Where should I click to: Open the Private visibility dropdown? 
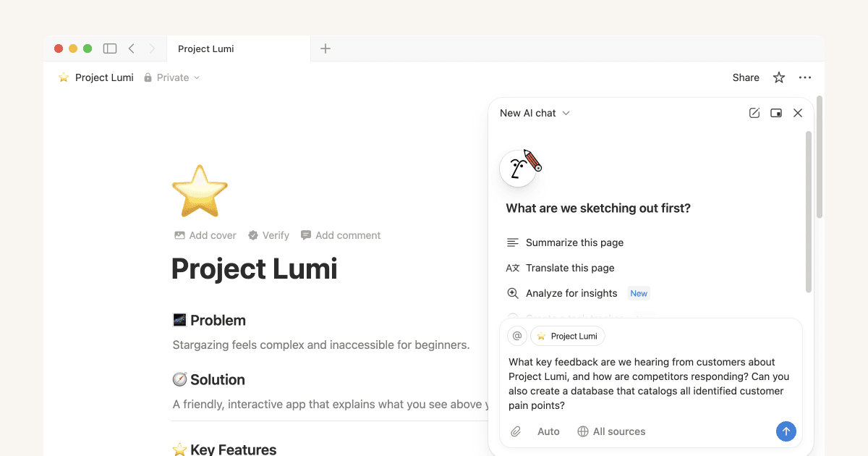point(171,77)
